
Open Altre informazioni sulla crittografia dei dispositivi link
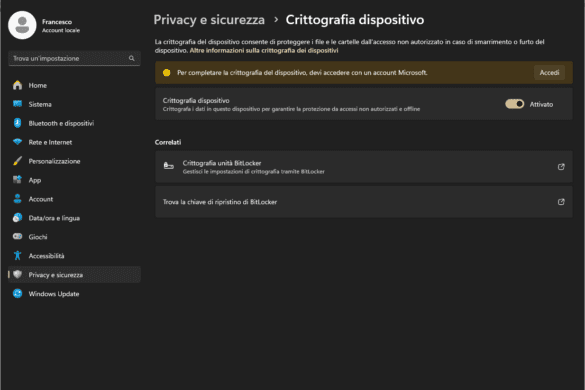[x=264, y=50]
